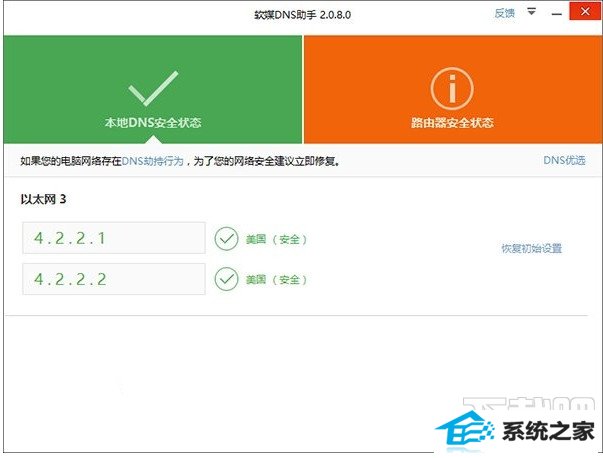
Task: Click the safe check icon beside 4.2.2.2
Action: coord(226,279)
